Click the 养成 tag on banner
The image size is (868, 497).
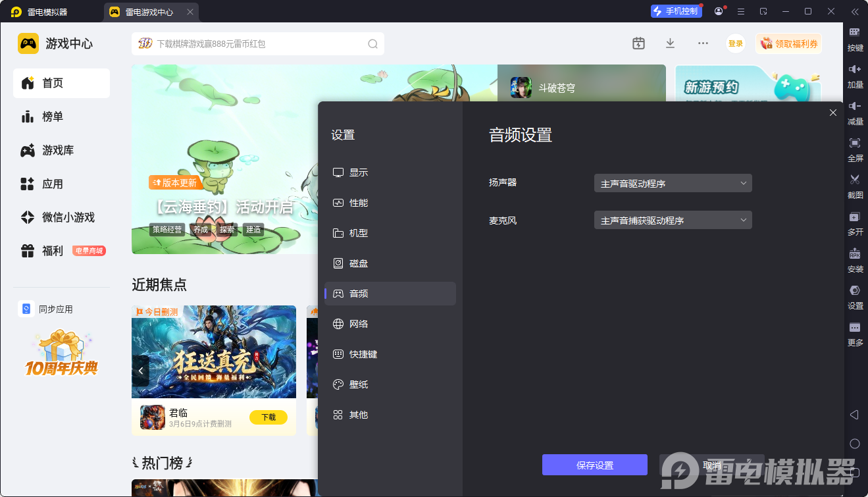click(x=200, y=230)
